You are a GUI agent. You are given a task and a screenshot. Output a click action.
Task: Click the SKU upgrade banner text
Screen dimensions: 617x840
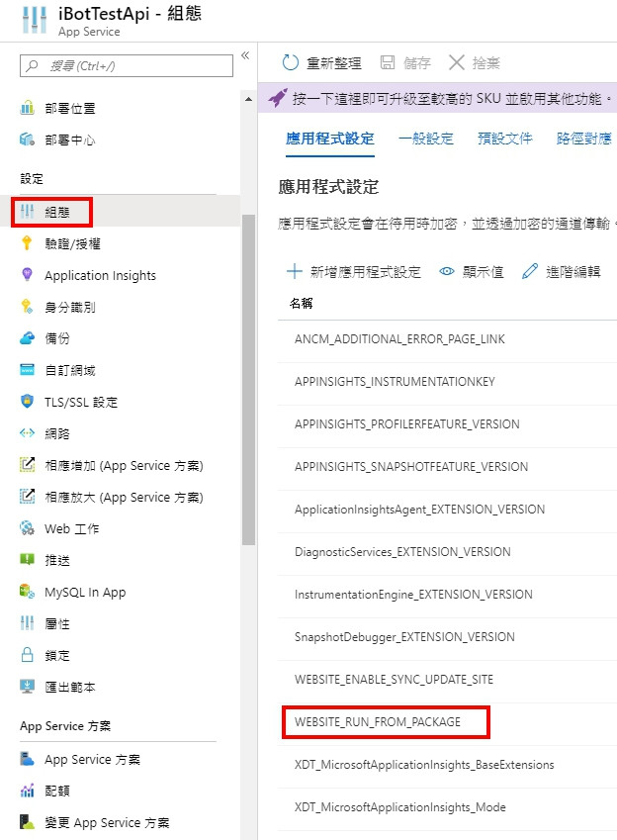(452, 98)
